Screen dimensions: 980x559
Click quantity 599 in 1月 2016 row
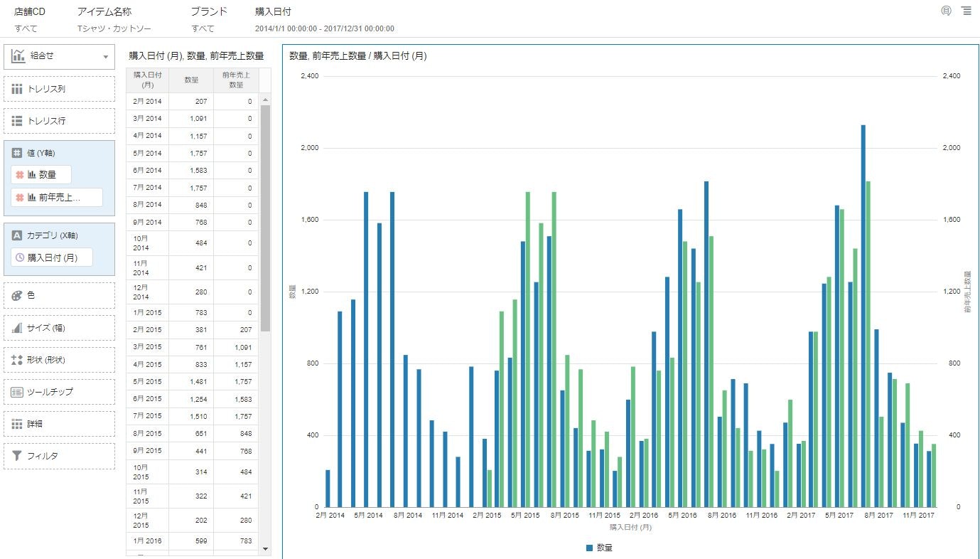pos(200,541)
